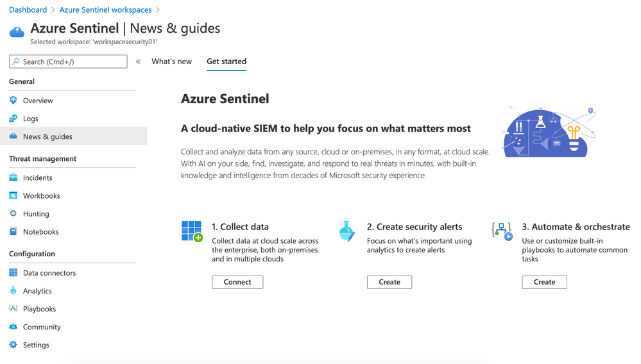Click the Overview shield icon
The width and height of the screenshot is (641, 364).
pos(13,100)
